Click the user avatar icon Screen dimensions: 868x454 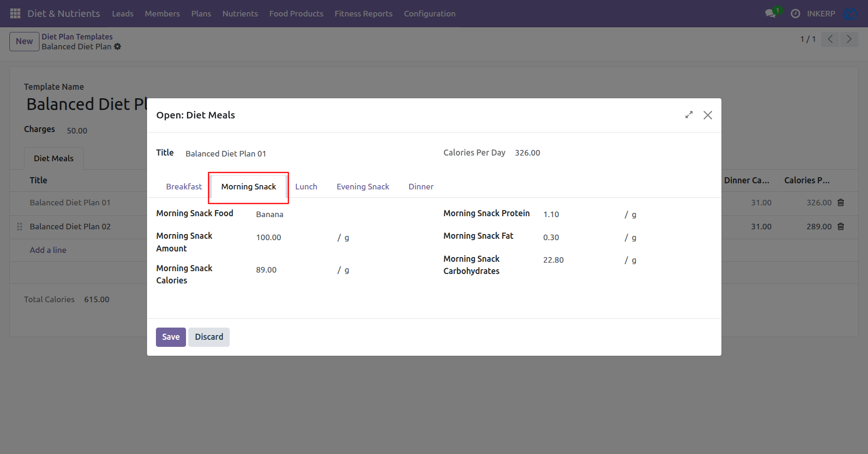coord(850,14)
